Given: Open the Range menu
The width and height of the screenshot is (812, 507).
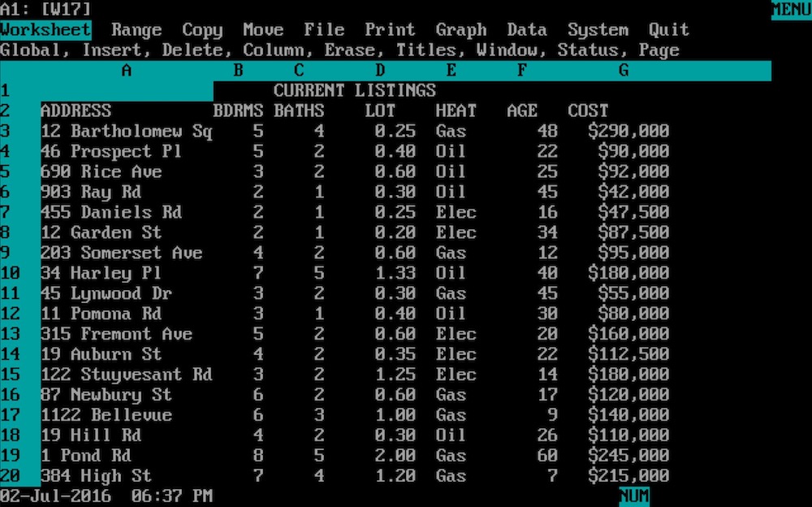Looking at the screenshot, I should [136, 30].
